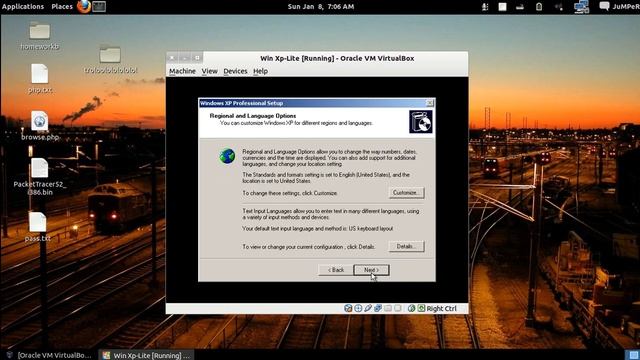Open the Help menu in VirtualBox
Screen dimensions: 640x360
pos(260,71)
